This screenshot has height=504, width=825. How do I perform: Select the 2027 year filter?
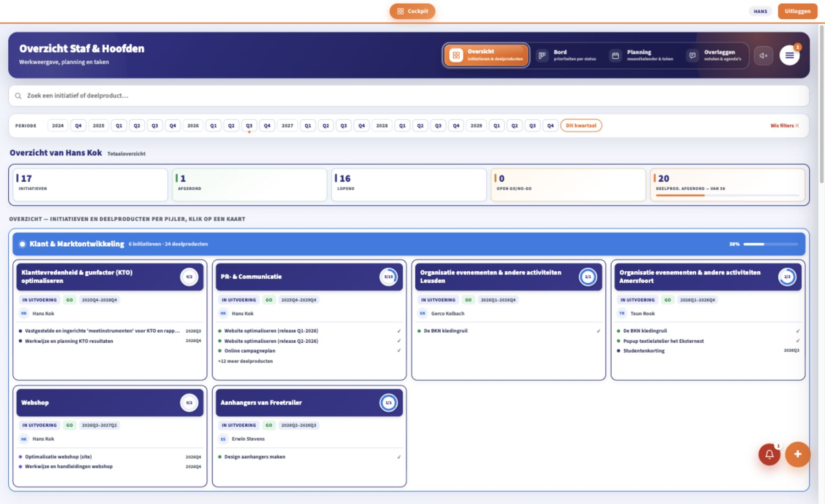click(287, 126)
